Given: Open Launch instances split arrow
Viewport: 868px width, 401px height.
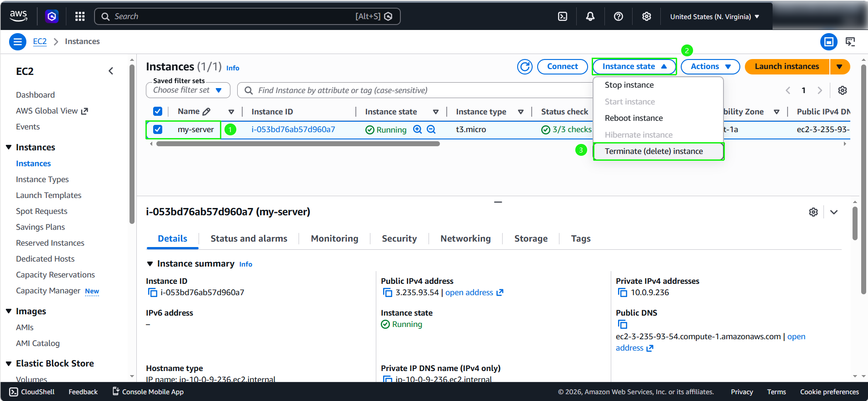Looking at the screenshot, I should pyautogui.click(x=840, y=66).
